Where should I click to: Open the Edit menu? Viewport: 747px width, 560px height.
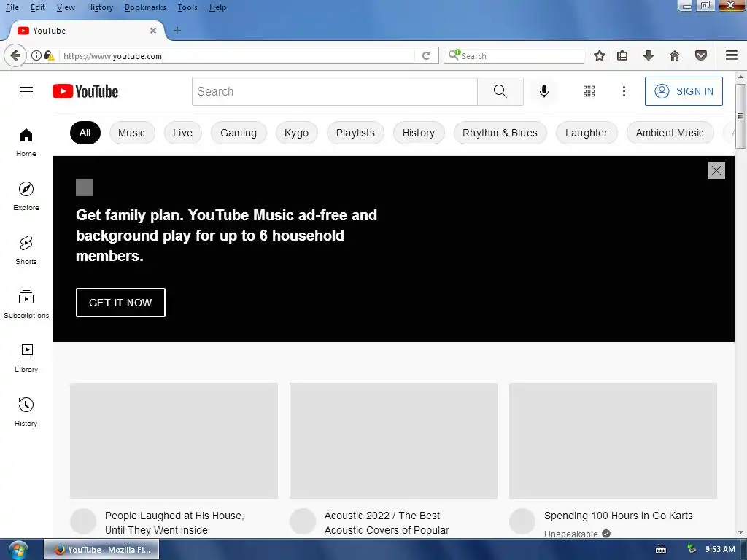(x=38, y=7)
